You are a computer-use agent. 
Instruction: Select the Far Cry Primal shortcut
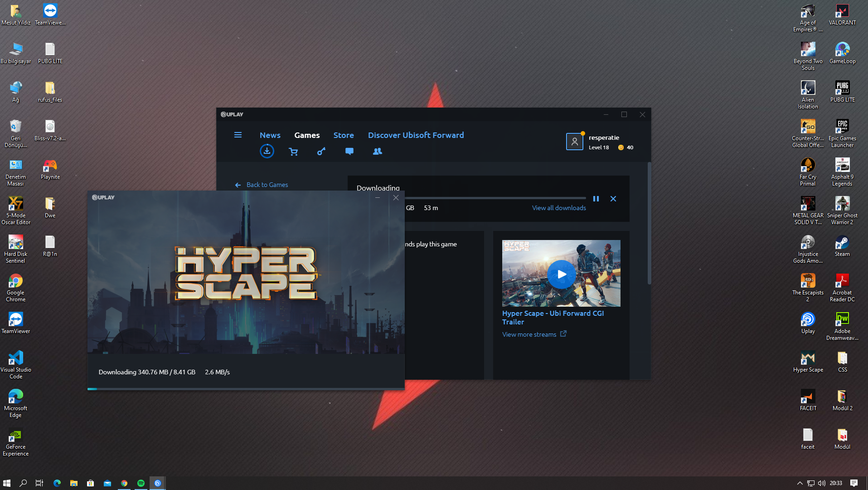[808, 172]
